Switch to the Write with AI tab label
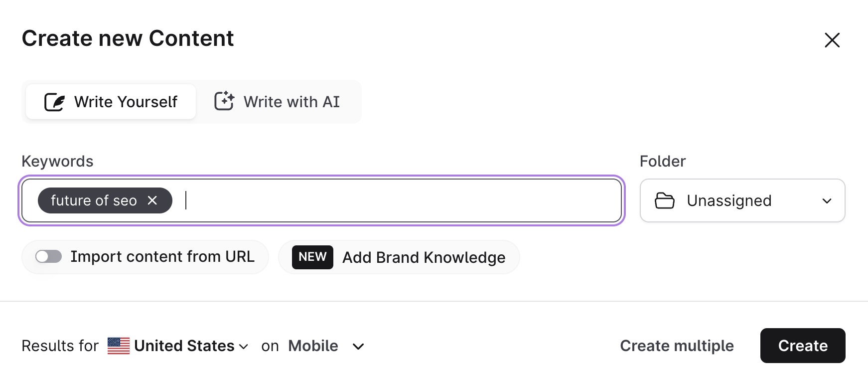868x386 pixels. point(291,102)
